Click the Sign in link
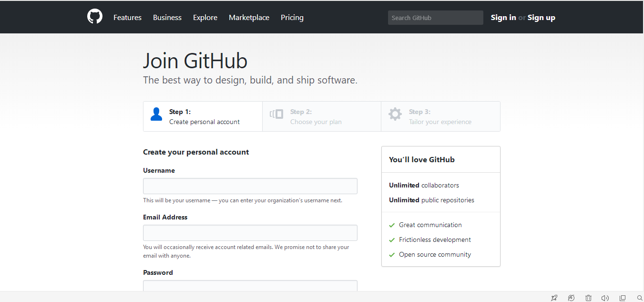This screenshot has width=644, height=302. click(x=503, y=18)
